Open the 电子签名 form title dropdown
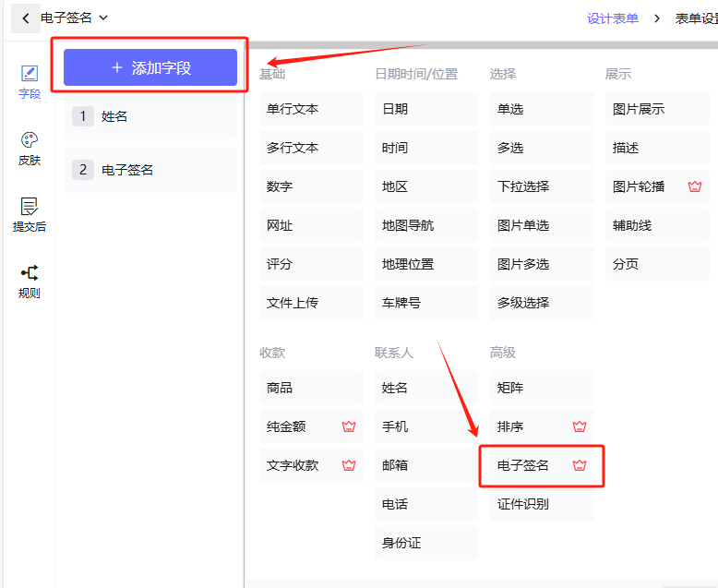The width and height of the screenshot is (718, 588). [x=75, y=18]
